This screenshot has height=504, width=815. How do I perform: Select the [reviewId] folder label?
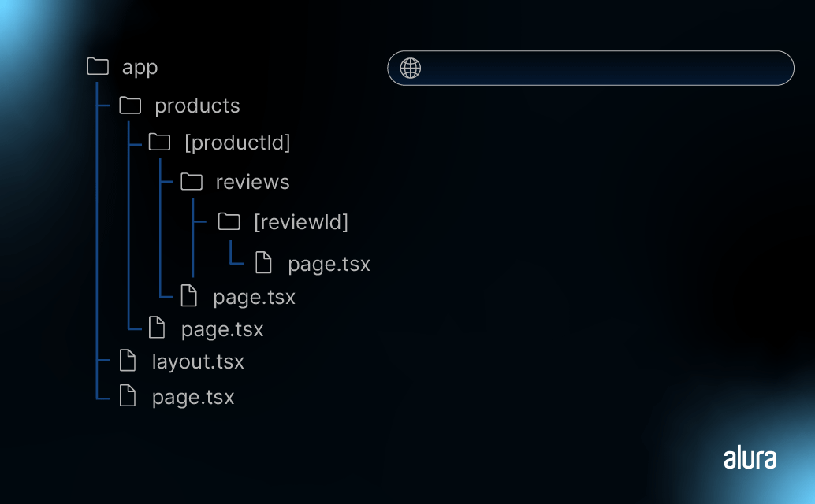pyautogui.click(x=301, y=222)
